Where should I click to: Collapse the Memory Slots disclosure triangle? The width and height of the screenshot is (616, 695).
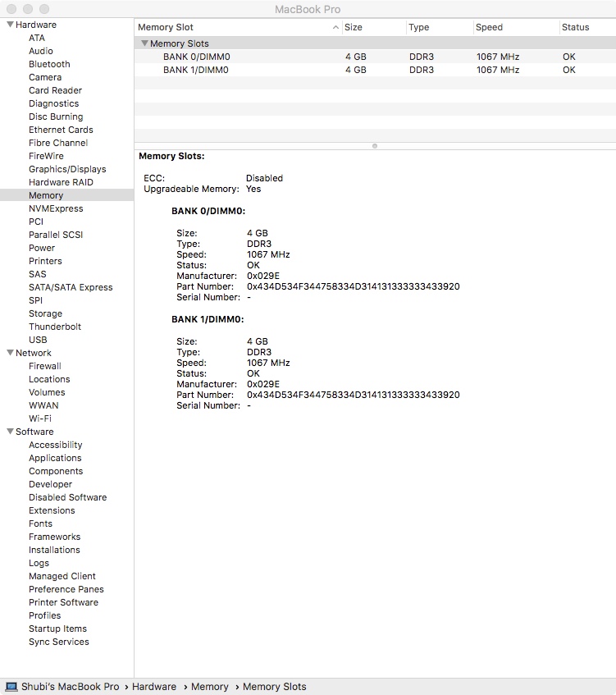[144, 43]
